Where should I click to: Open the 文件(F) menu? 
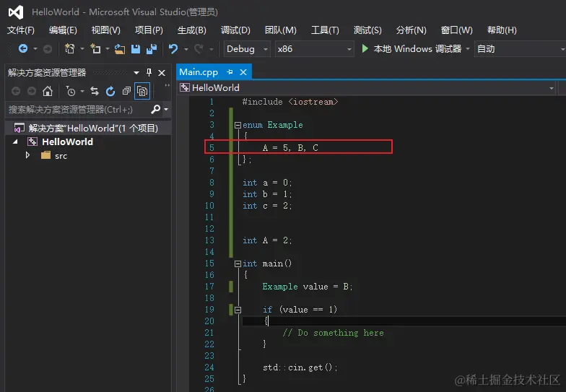[20, 30]
